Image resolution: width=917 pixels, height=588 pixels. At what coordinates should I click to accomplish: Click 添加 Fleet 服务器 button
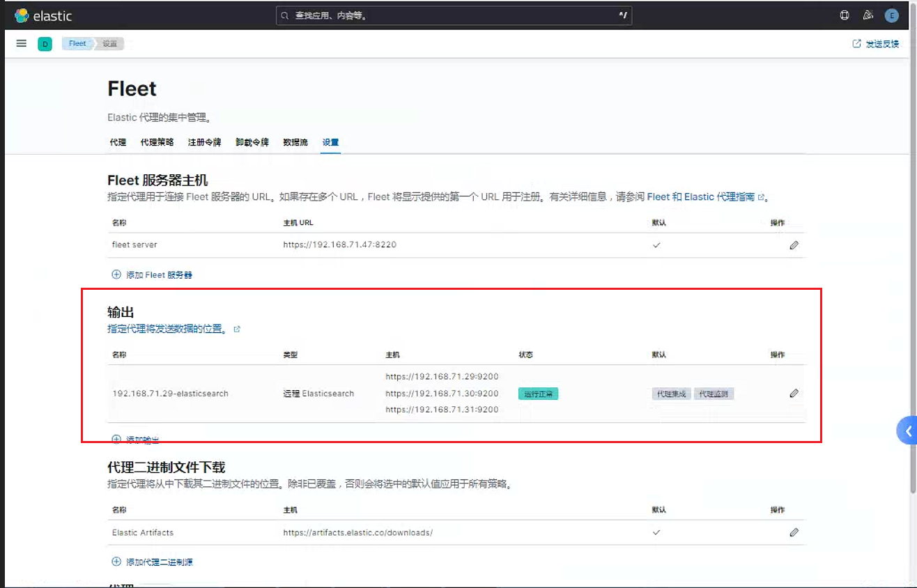152,274
